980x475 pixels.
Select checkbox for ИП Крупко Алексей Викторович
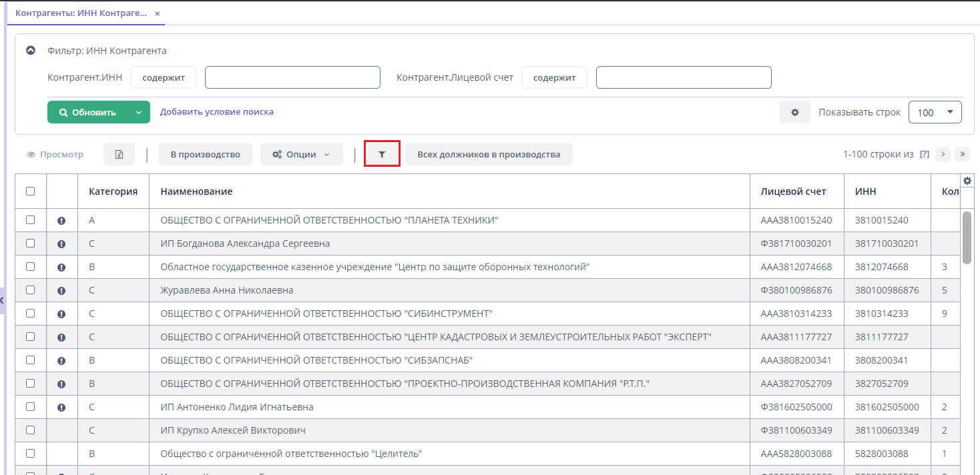point(30,430)
